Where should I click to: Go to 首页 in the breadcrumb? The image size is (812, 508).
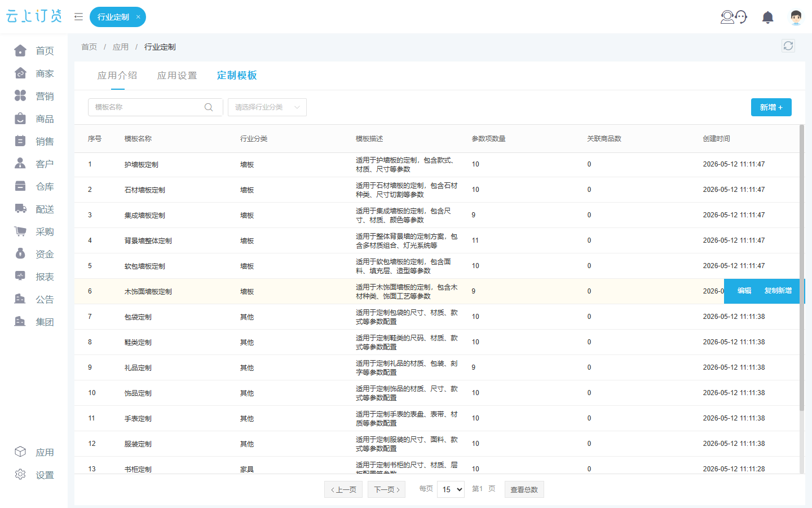coord(89,47)
